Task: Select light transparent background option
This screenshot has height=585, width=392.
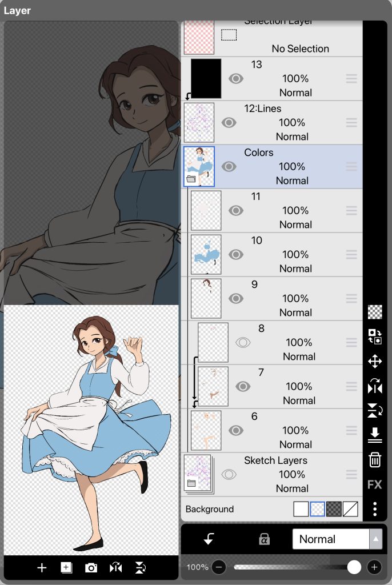Action: 317,509
